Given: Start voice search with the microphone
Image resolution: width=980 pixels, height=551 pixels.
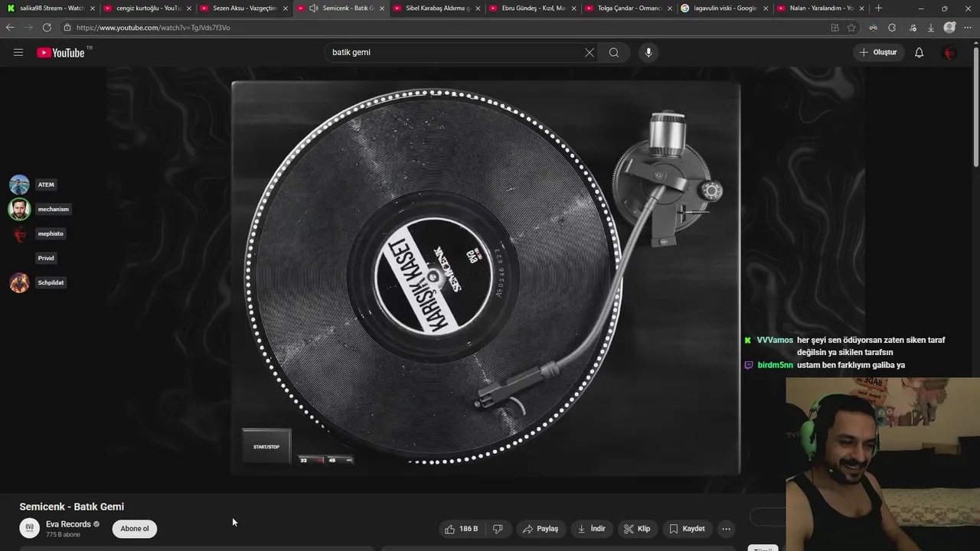Looking at the screenshot, I should (648, 53).
